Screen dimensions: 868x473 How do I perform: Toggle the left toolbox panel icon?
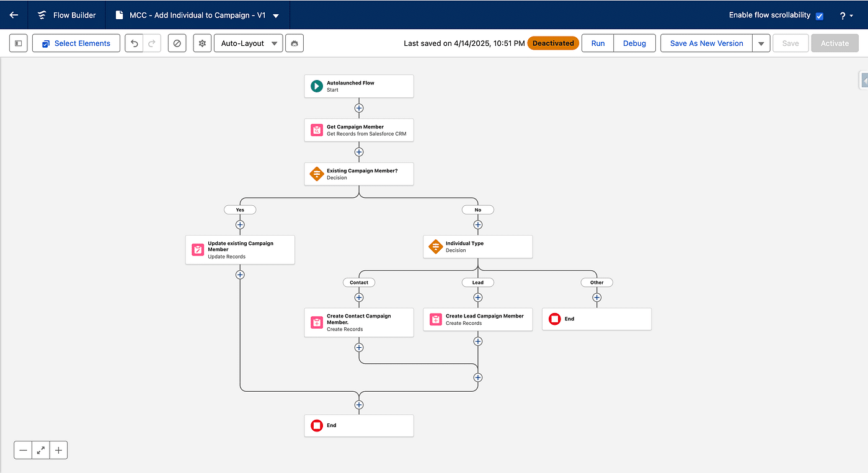(19, 43)
